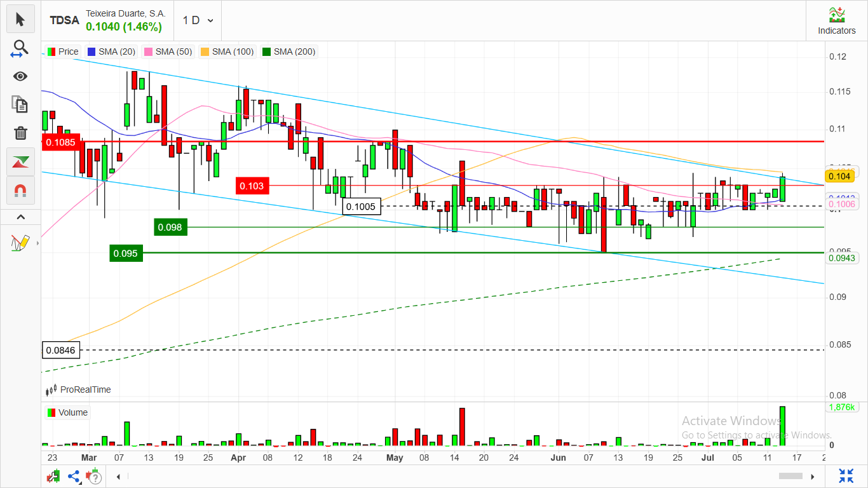Image resolution: width=868 pixels, height=488 pixels.
Task: Click the right scroll arrow on the timeline
Action: (813, 476)
